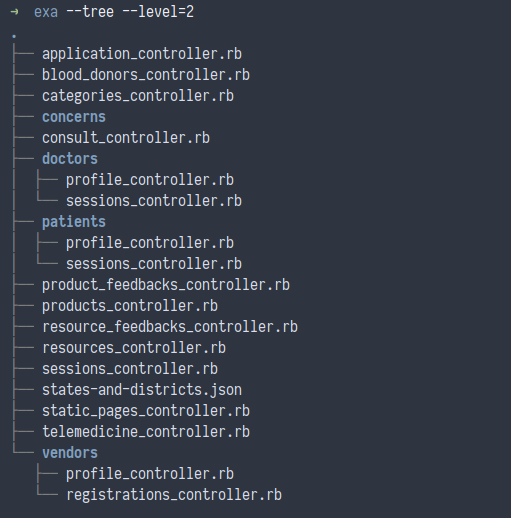Collapse the patients directory
511x518 pixels.
point(74,222)
